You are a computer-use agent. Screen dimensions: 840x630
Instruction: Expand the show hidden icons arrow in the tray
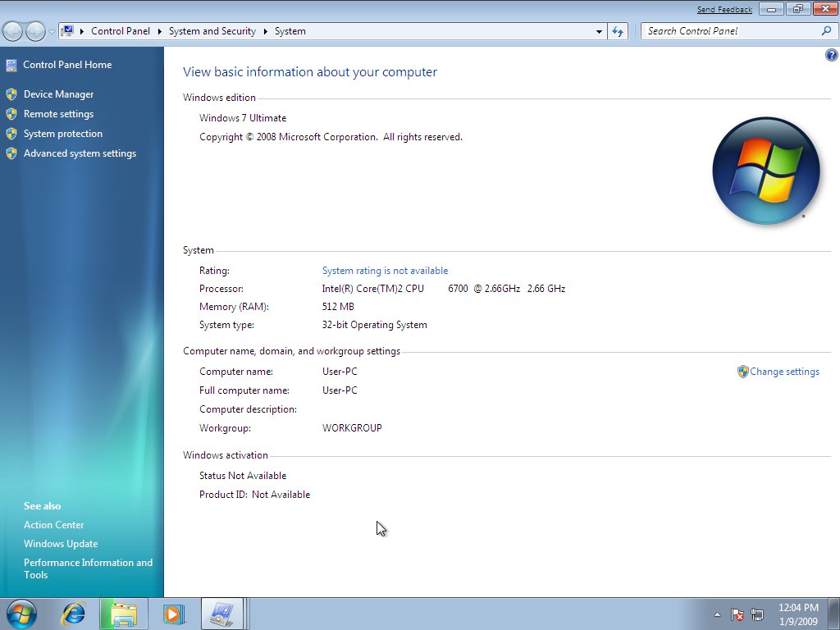[x=717, y=614]
